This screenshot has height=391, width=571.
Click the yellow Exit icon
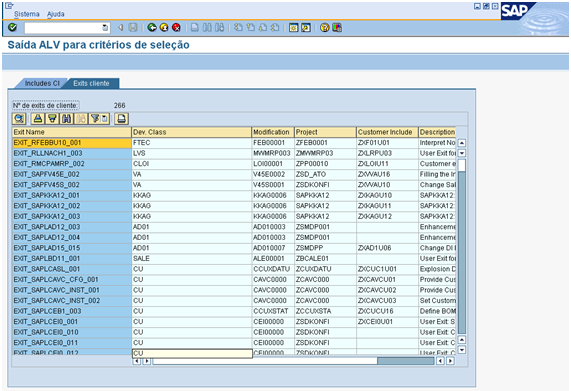164,27
